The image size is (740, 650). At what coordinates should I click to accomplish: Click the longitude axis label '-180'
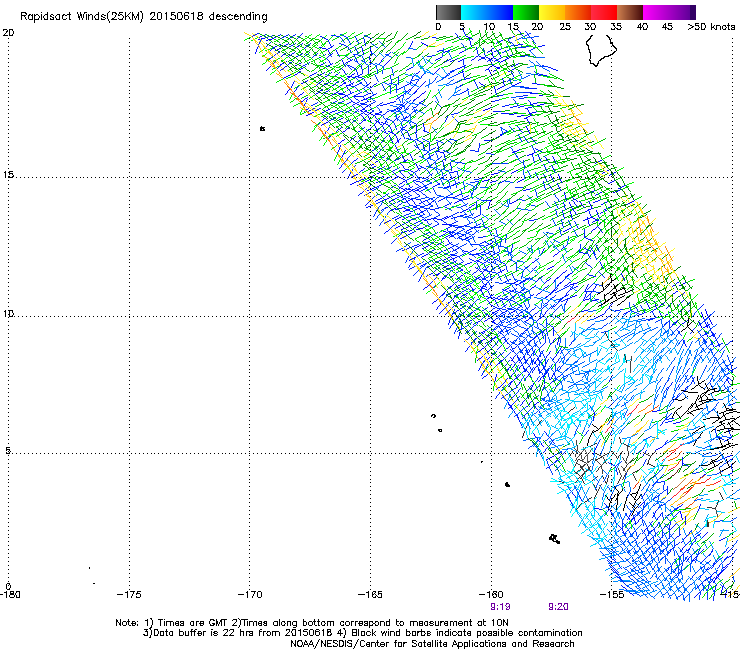pyautogui.click(x=9, y=594)
